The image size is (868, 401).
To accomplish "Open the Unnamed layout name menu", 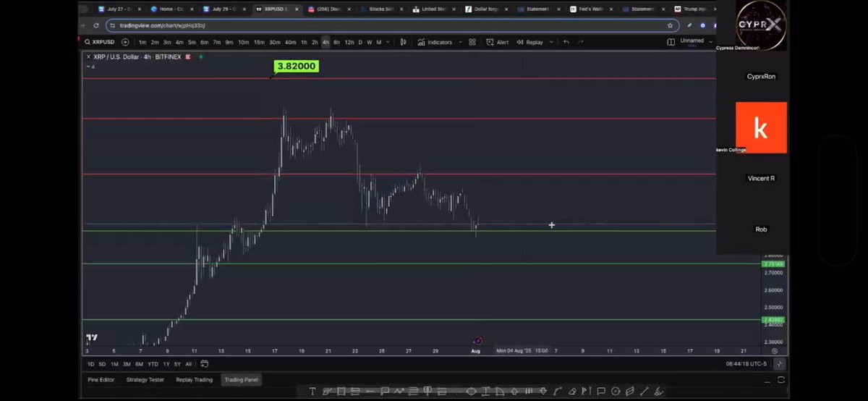I will (692, 41).
